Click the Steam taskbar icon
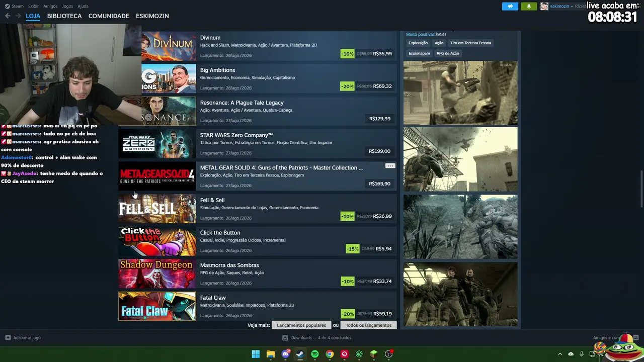Image resolution: width=644 pixels, height=362 pixels. pyautogui.click(x=300, y=354)
